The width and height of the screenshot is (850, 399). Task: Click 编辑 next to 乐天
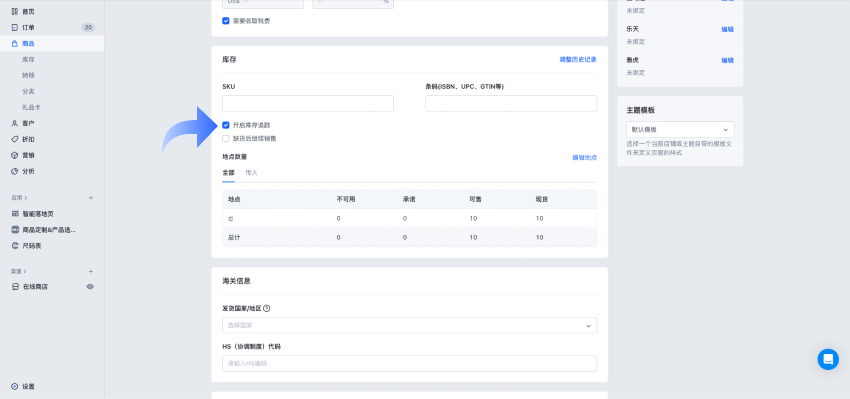pyautogui.click(x=727, y=29)
